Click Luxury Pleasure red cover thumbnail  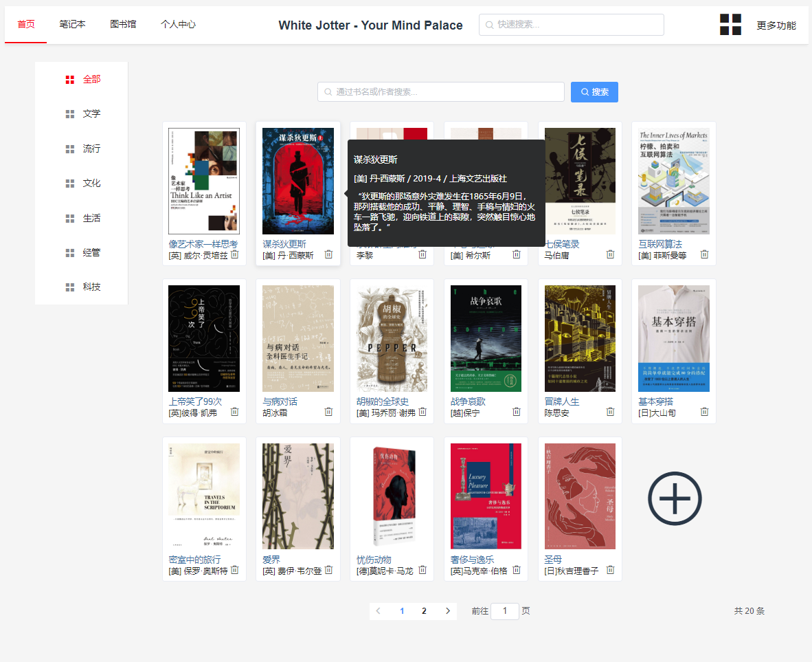(x=486, y=496)
